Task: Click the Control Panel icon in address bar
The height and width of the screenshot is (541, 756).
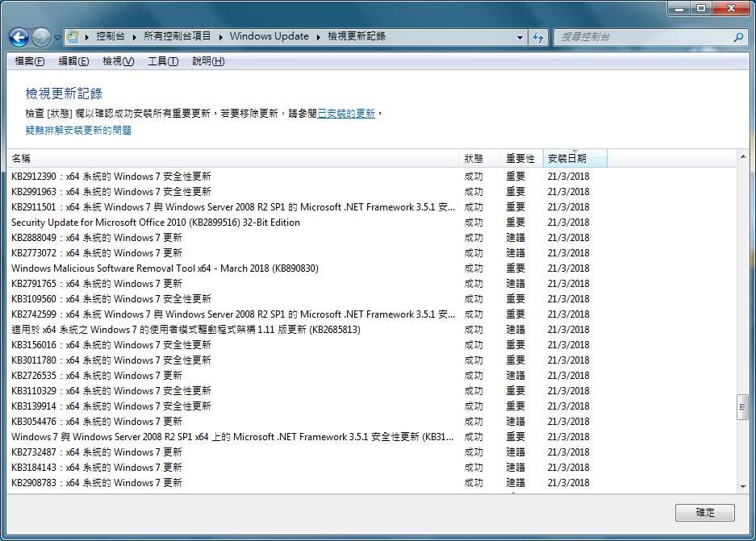Action: click(73, 36)
